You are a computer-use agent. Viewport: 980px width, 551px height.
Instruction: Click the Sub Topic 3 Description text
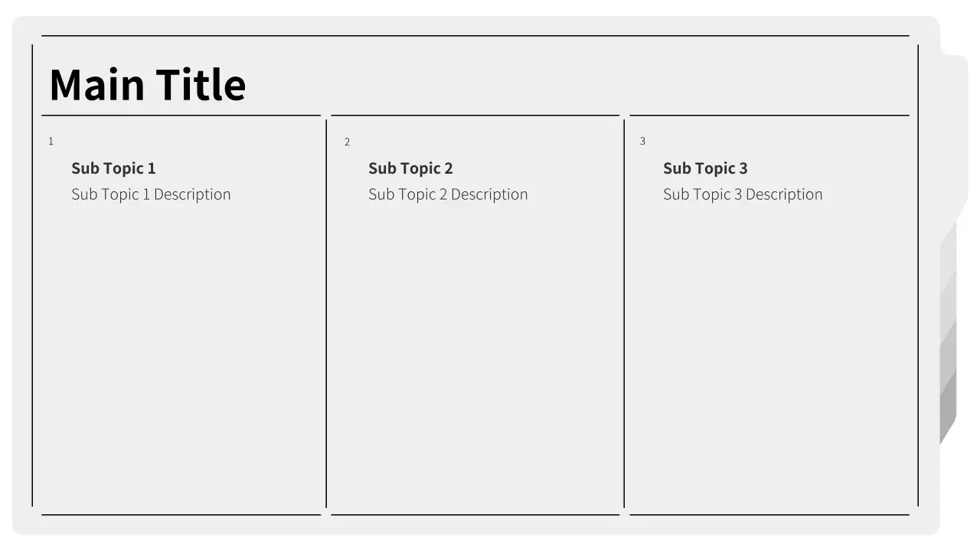[743, 194]
